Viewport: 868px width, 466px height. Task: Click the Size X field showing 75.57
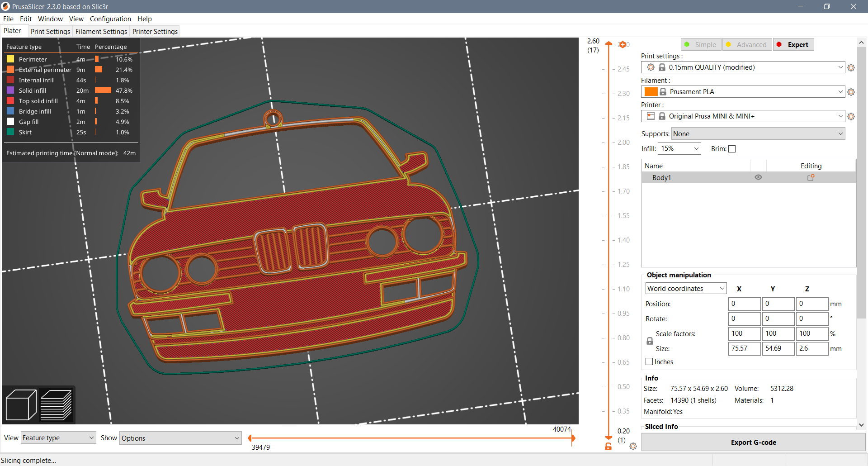coord(744,349)
